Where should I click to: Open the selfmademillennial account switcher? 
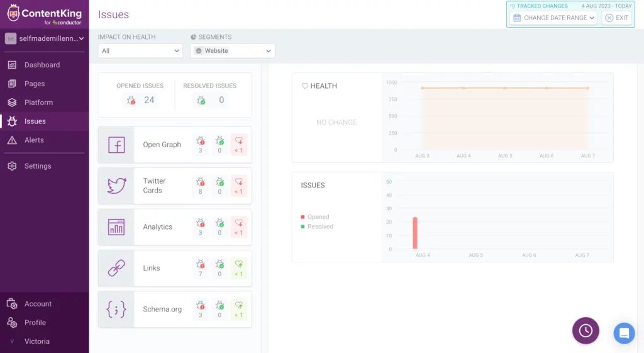pos(45,38)
